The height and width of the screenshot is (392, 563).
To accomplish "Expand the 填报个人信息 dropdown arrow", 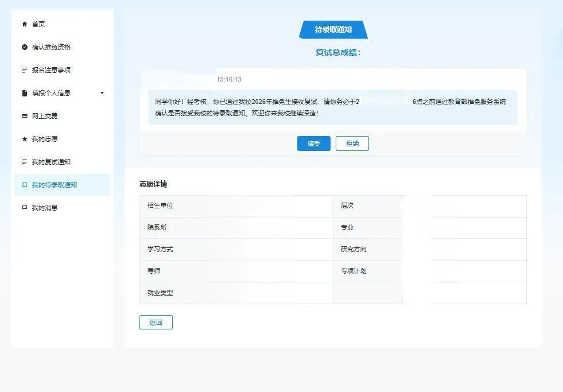I will [x=102, y=93].
